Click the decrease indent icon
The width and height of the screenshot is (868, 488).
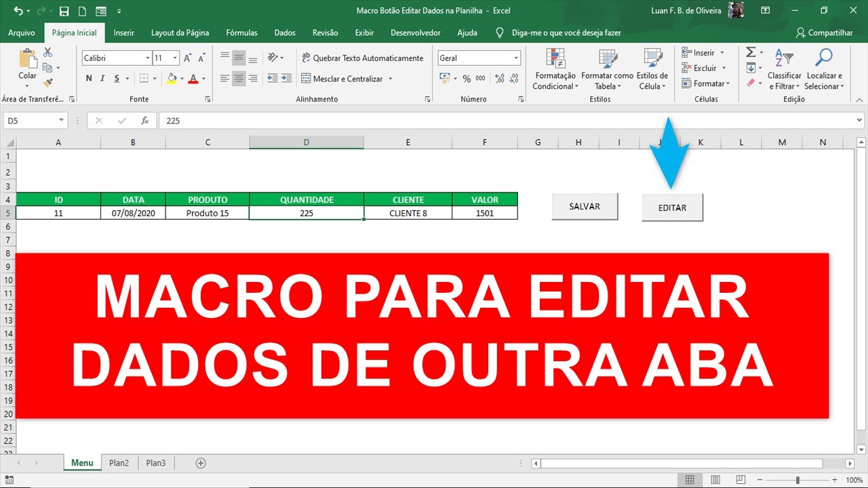coord(273,79)
